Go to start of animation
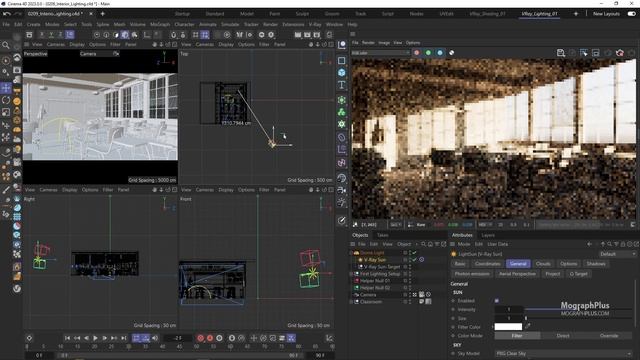This screenshot has height=360, width=640. [x=67, y=338]
